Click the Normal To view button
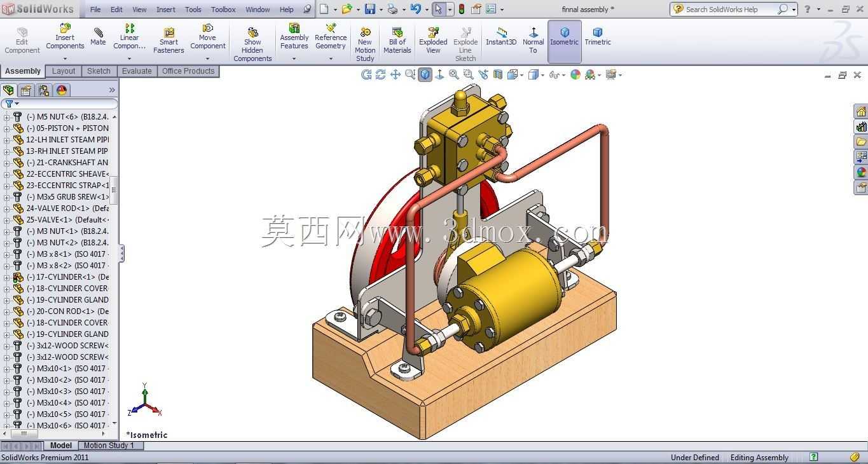868x464 pixels. tap(533, 41)
